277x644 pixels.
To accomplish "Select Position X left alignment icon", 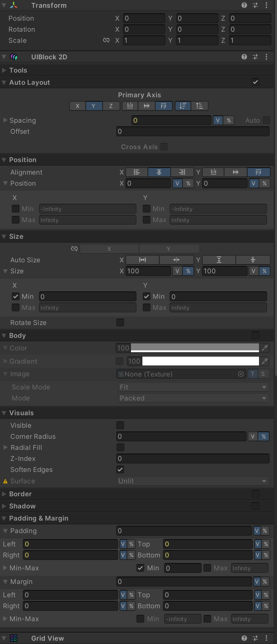I will [137, 172].
